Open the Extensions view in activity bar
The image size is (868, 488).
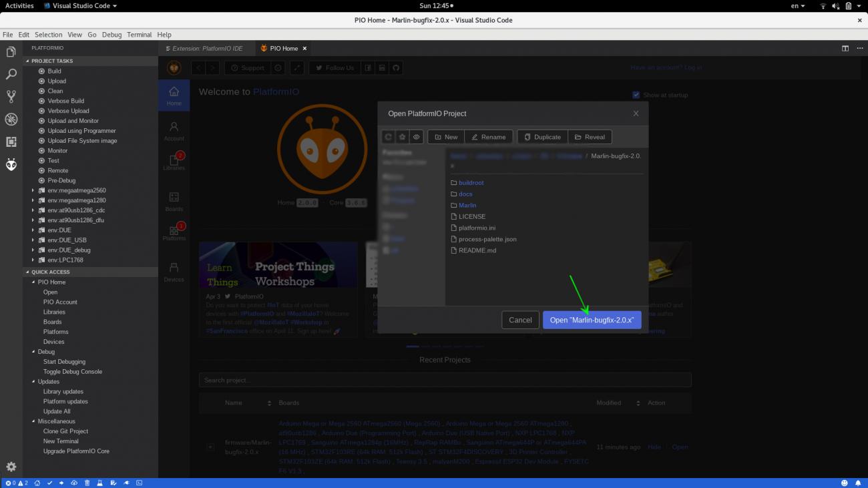coord(11,142)
